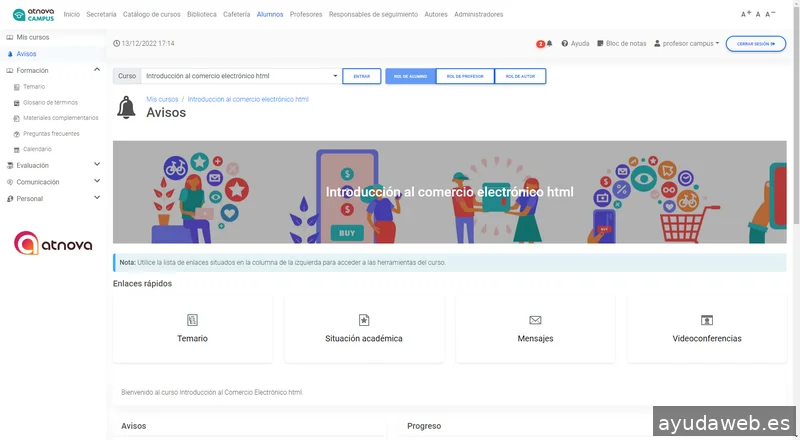This screenshot has width=800, height=440.
Task: Switch to Rol de alumno
Action: pyautogui.click(x=410, y=76)
